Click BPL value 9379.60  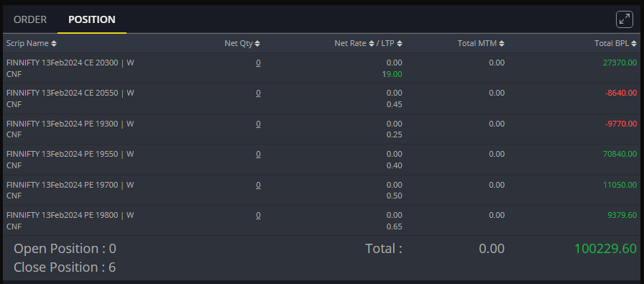click(622, 216)
